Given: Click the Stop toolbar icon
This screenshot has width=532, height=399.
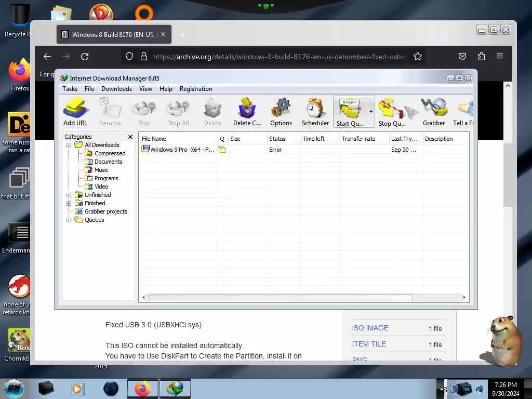Looking at the screenshot, I should 144,112.
